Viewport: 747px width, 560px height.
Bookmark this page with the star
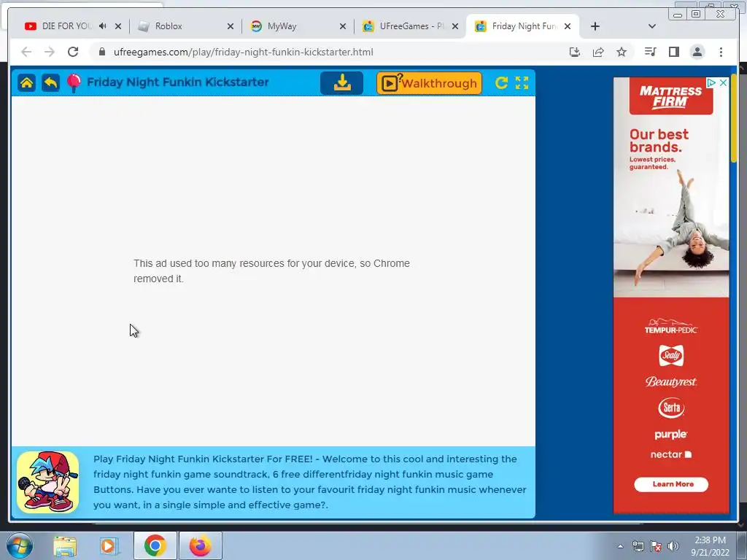coord(622,52)
